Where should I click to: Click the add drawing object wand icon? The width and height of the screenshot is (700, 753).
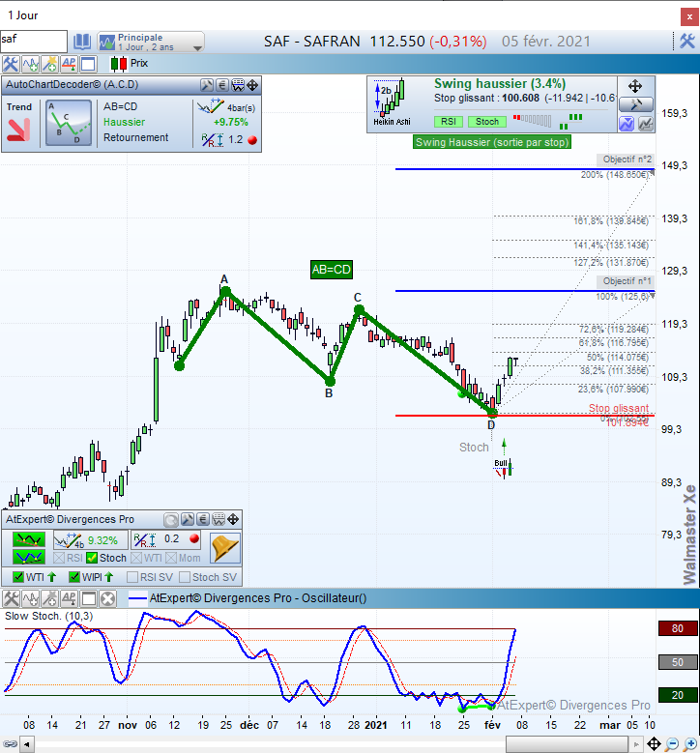49,64
